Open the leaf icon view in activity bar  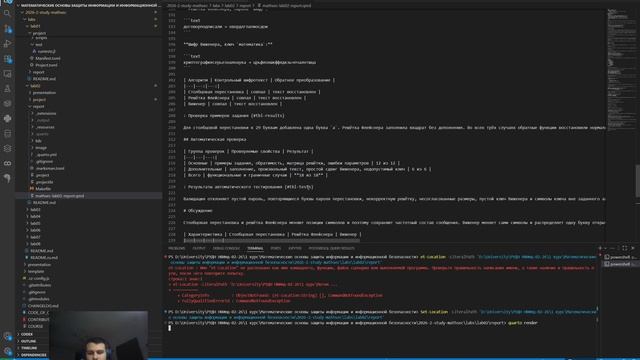pos(7,178)
